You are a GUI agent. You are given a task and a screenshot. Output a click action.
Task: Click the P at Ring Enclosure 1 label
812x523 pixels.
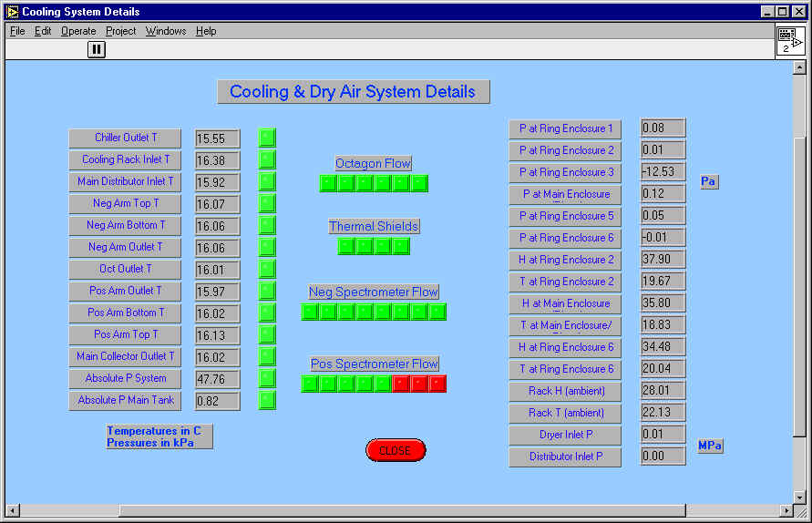click(x=565, y=129)
